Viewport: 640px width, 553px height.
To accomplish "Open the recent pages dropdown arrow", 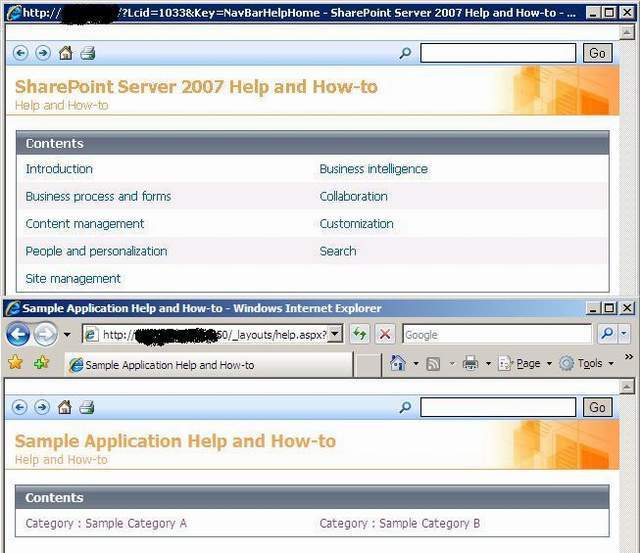I will click(x=67, y=335).
